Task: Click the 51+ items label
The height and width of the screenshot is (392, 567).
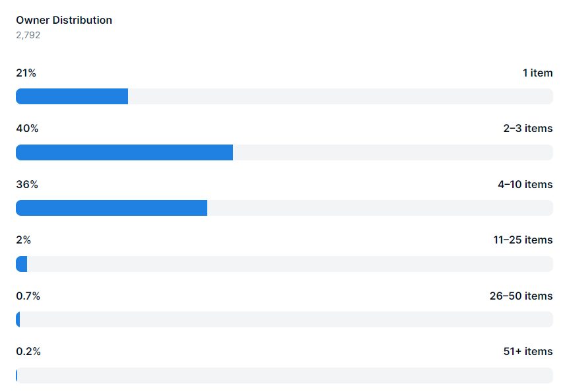Action: [x=528, y=352]
